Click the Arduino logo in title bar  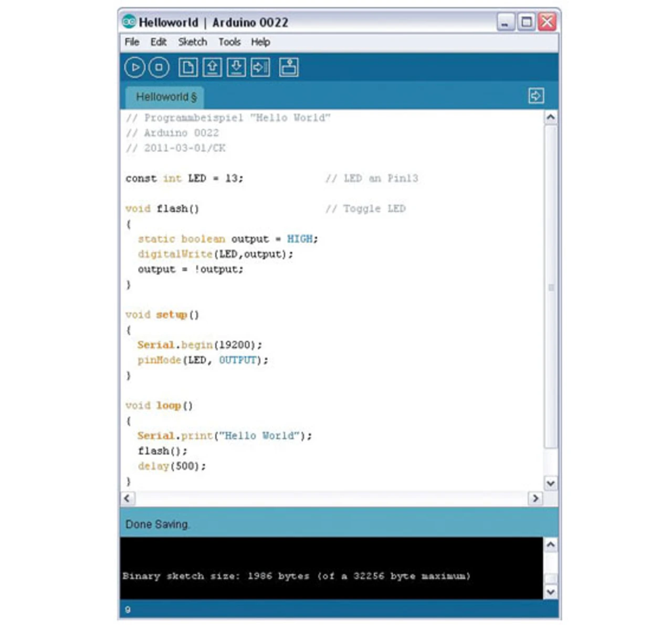pos(129,22)
